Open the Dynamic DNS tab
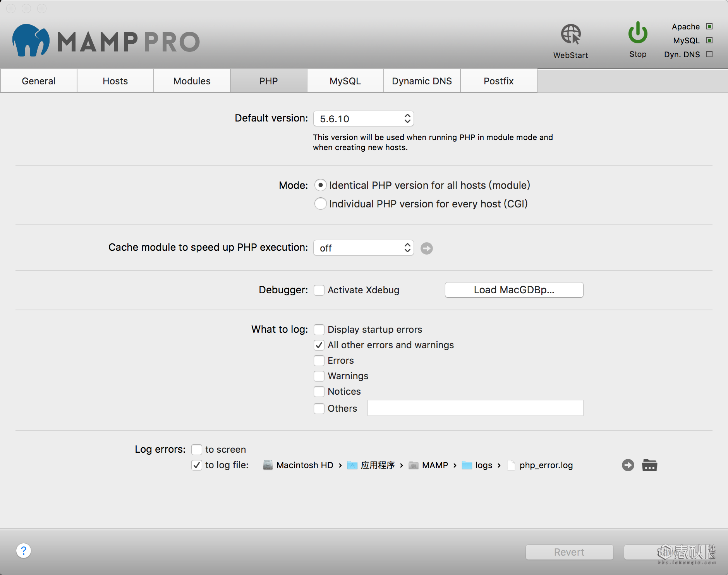 tap(422, 81)
